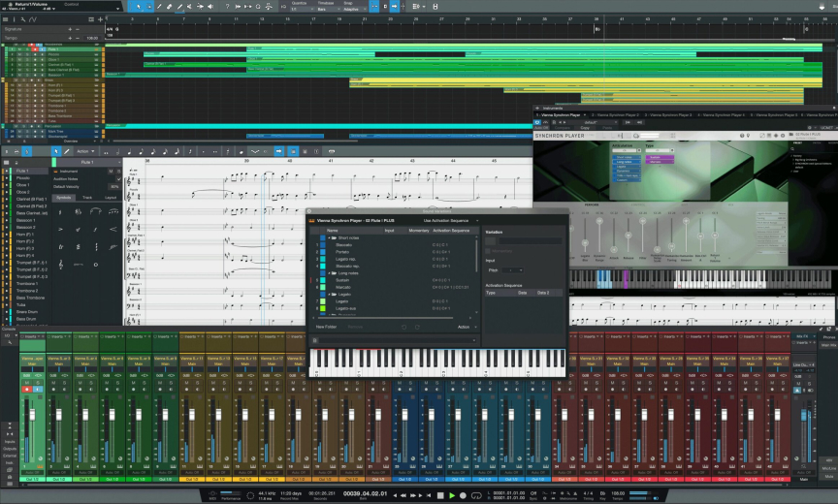This screenshot has height=504, width=838.
Task: Toggle the Audition Notes checkbox
Action: tap(119, 178)
